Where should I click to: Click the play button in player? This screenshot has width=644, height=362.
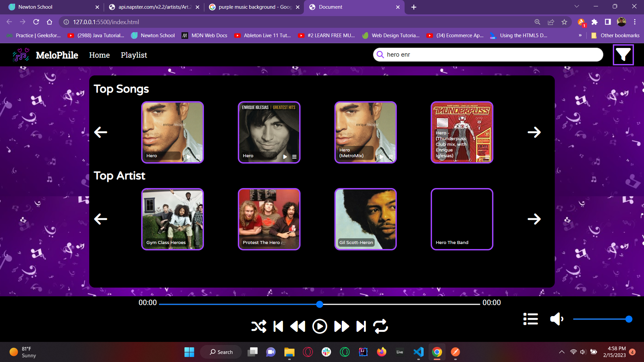320,326
